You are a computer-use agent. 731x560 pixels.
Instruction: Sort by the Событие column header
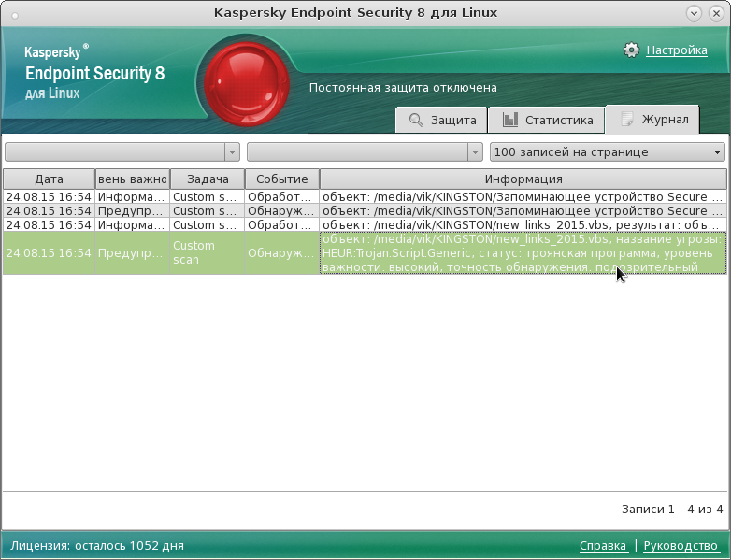pyautogui.click(x=282, y=179)
